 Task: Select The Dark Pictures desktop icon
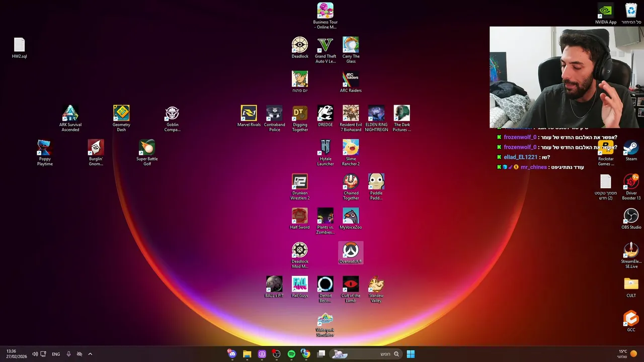coord(401,118)
